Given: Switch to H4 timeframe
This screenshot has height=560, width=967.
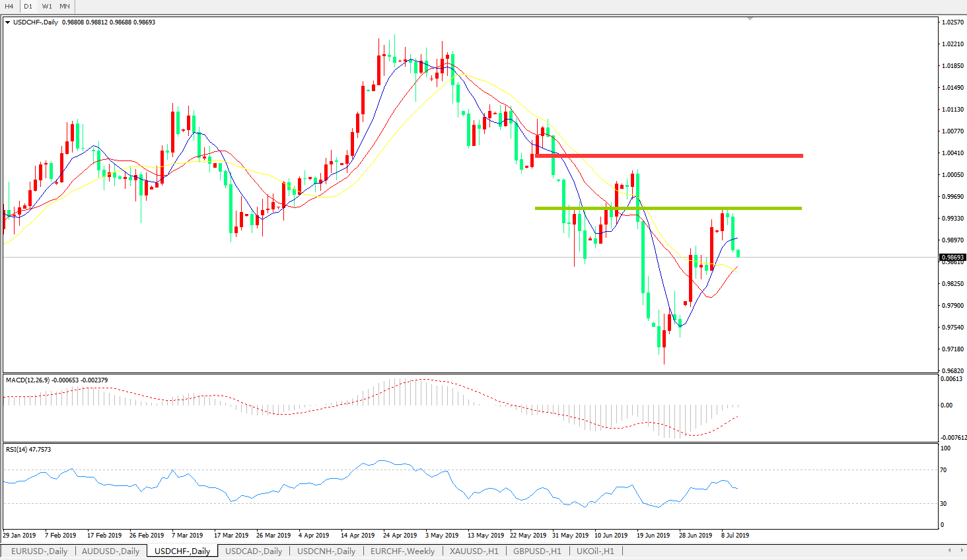Looking at the screenshot, I should [9, 6].
